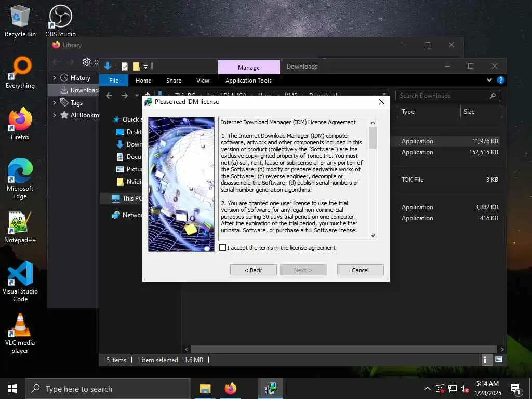Screen dimensions: 532x399
Task: Close the IDM license dialog with X
Action: tap(382, 102)
